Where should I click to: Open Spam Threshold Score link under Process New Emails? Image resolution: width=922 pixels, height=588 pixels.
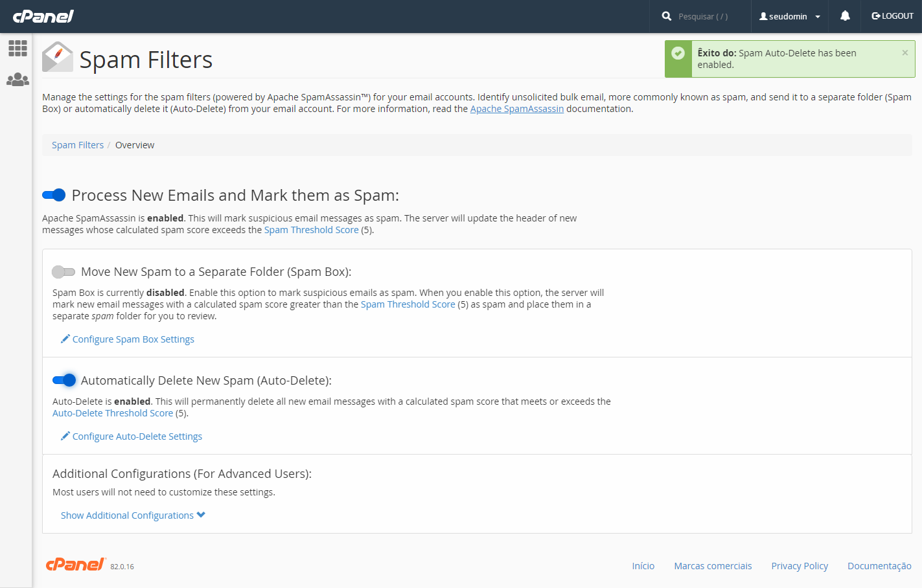312,230
